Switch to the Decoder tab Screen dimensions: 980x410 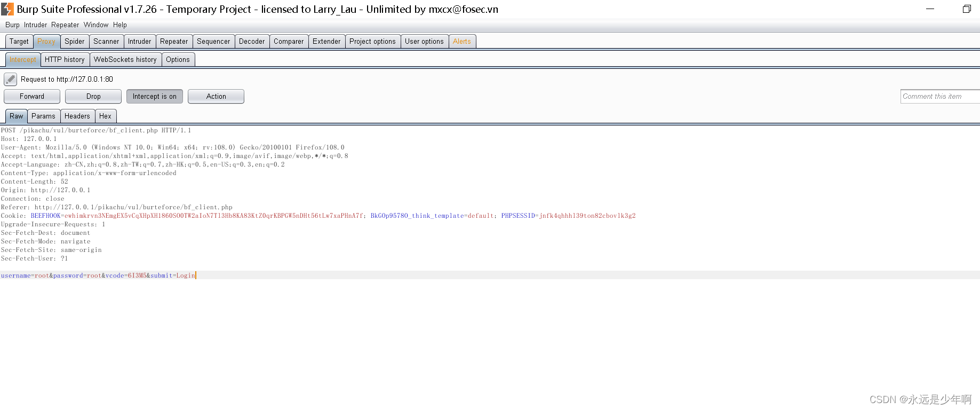252,42
